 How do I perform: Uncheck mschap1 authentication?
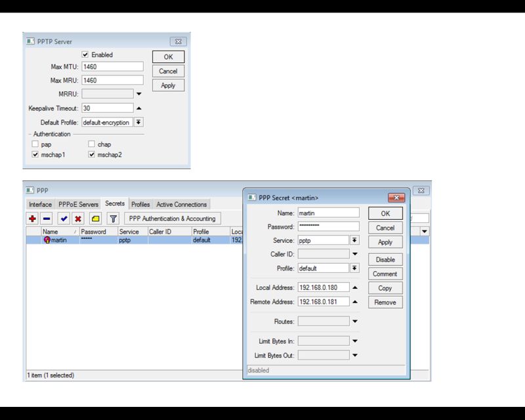[x=35, y=154]
